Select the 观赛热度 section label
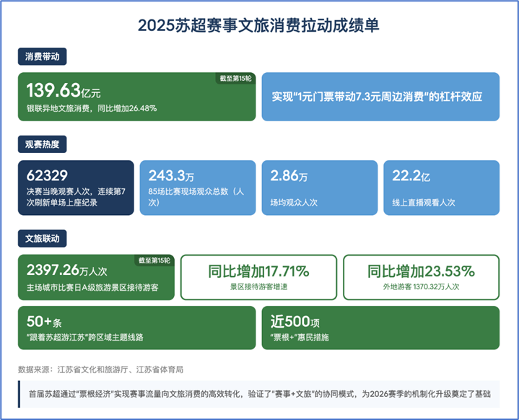 42,144
